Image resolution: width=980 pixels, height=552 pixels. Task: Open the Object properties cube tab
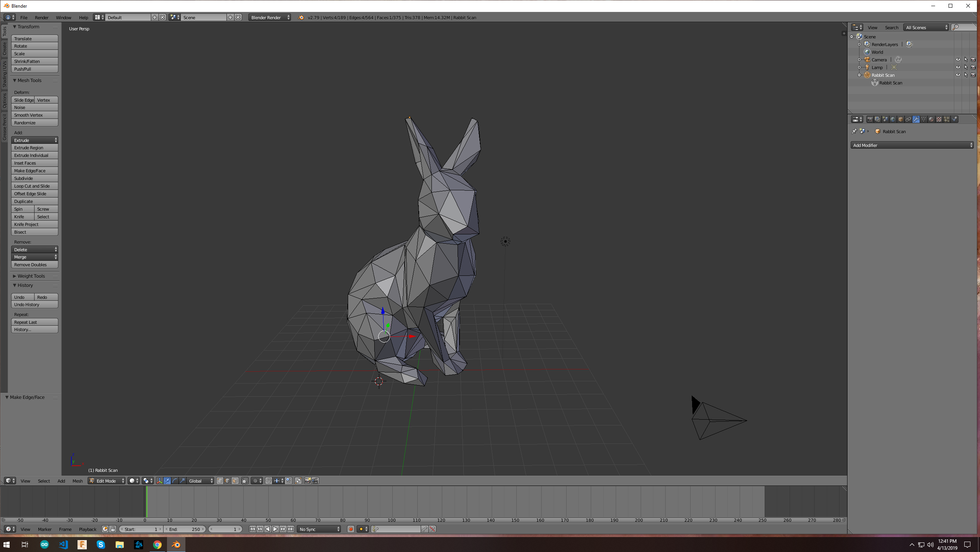[x=901, y=119]
